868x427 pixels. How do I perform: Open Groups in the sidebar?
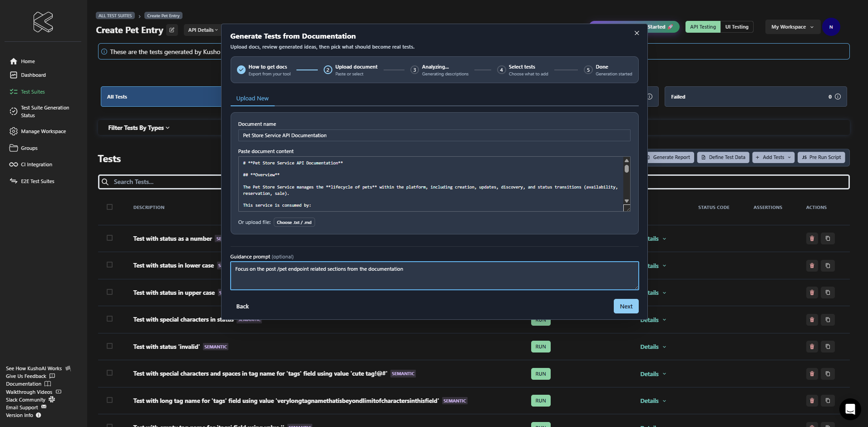coord(24,148)
